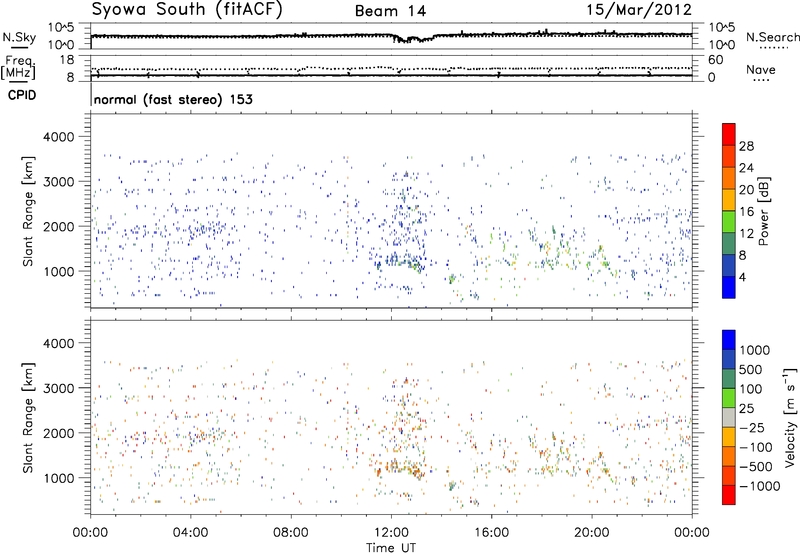
Task: Click the 'Power [dB]' colorbar title
Action: pyautogui.click(x=763, y=211)
